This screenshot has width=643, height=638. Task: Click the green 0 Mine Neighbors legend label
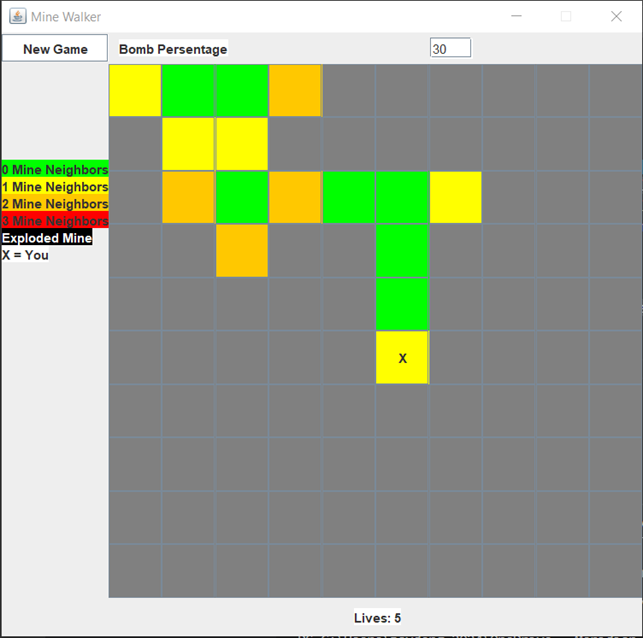pyautogui.click(x=55, y=170)
